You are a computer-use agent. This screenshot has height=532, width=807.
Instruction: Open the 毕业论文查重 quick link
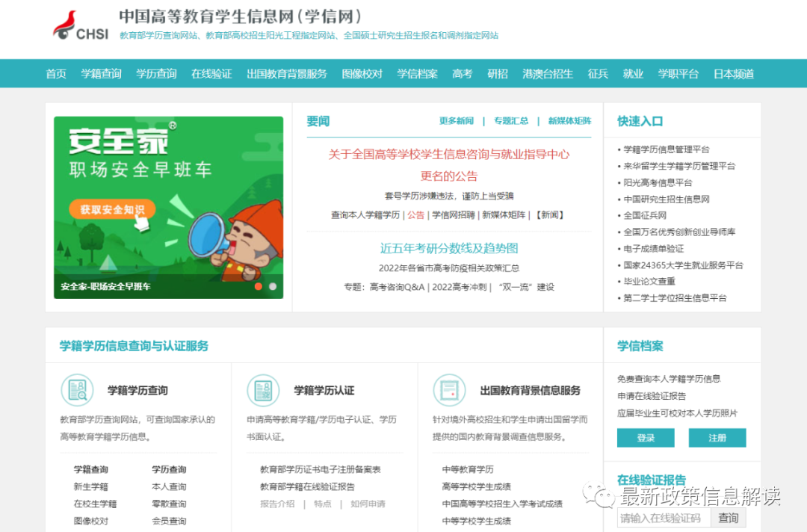tap(647, 282)
